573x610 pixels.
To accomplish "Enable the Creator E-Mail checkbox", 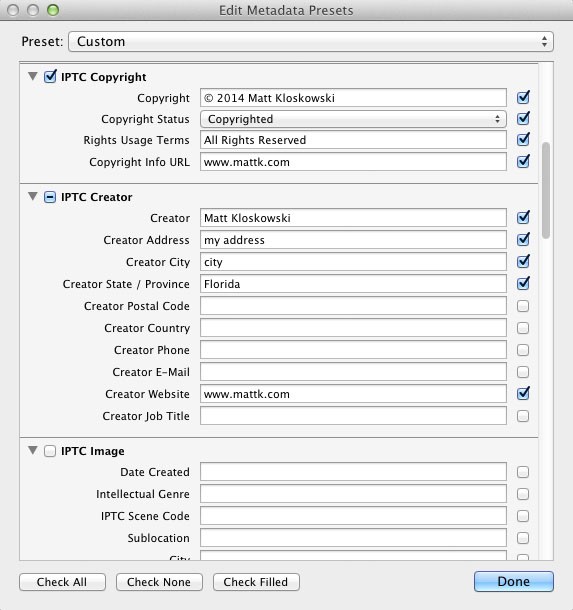I will tap(523, 372).
